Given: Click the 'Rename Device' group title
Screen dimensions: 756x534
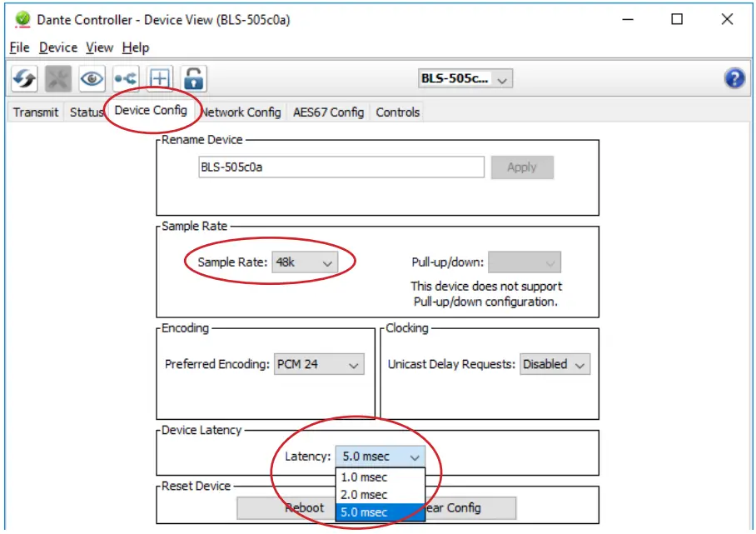Looking at the screenshot, I should 202,140.
